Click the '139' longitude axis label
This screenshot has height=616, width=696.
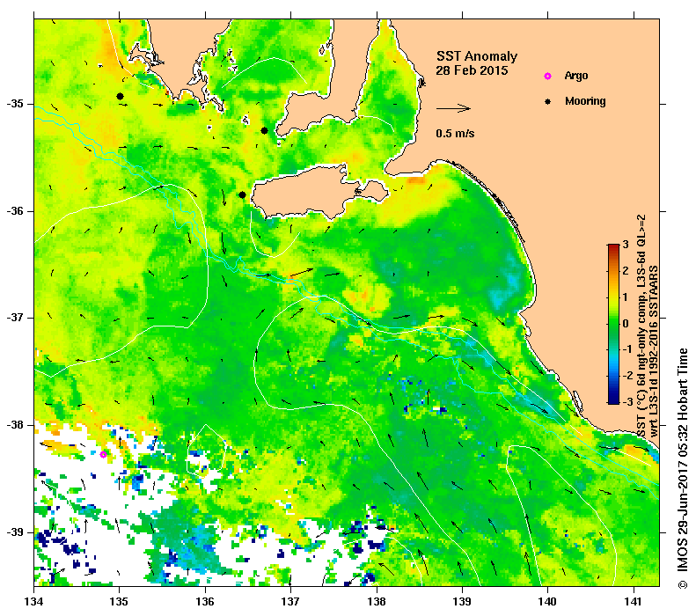coord(462,602)
